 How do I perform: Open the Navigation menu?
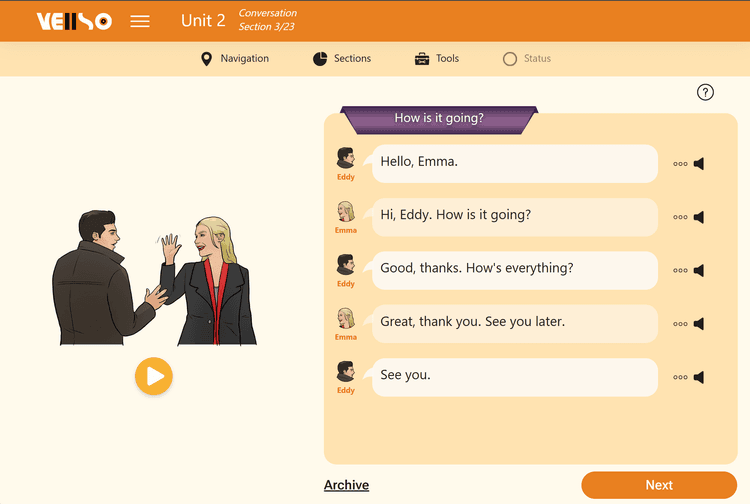coord(235,59)
